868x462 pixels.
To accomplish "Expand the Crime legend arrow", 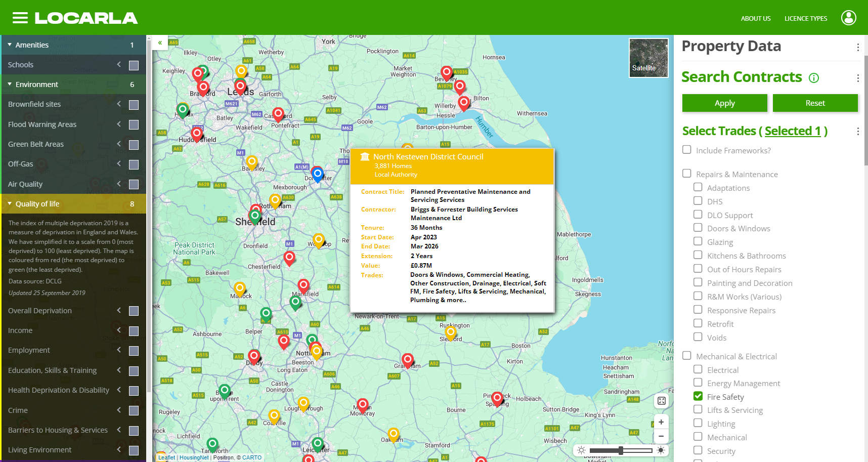I will (x=119, y=410).
